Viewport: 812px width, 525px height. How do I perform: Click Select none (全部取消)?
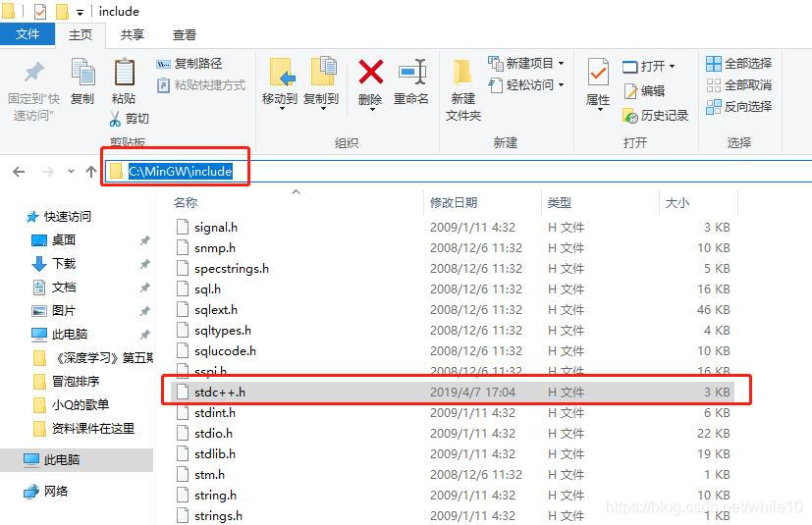[x=739, y=85]
